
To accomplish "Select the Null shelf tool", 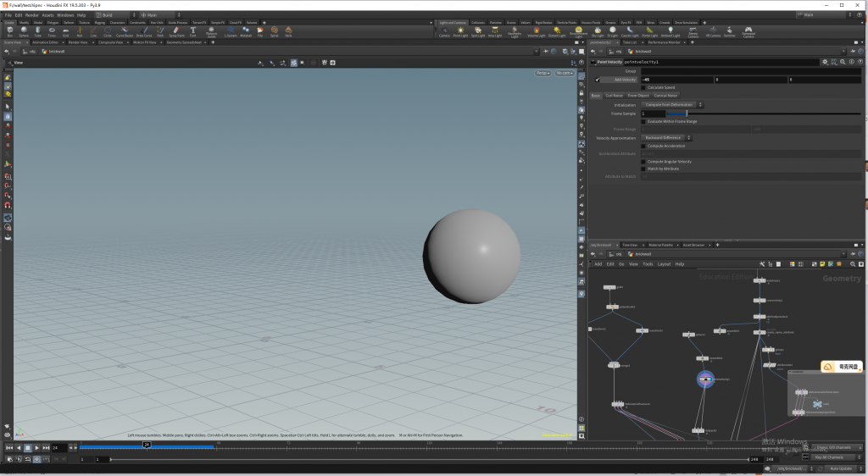I will click(x=79, y=31).
